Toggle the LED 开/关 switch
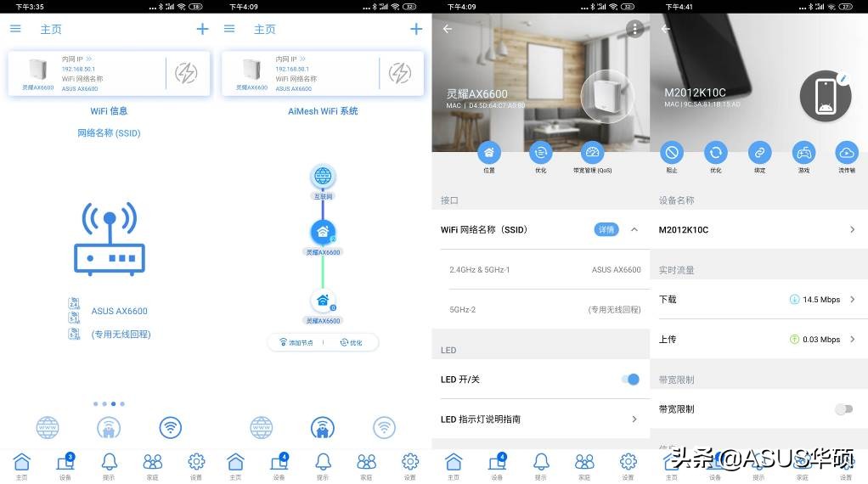 click(630, 379)
